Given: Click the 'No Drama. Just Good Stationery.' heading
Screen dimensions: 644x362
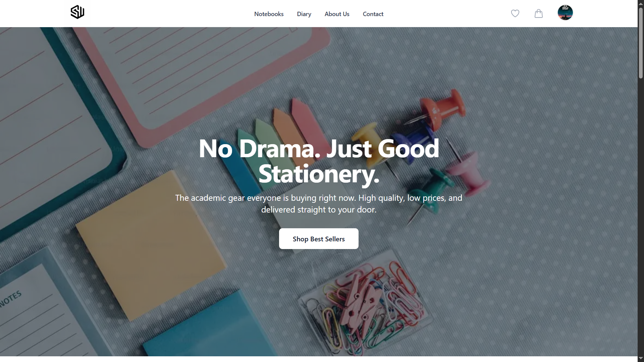Looking at the screenshot, I should click(319, 161).
